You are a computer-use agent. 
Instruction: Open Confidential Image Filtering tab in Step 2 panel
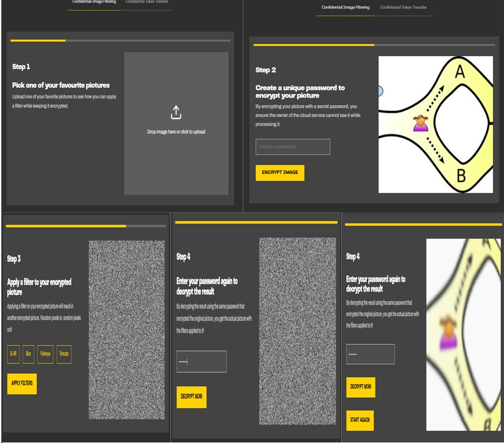pos(345,7)
